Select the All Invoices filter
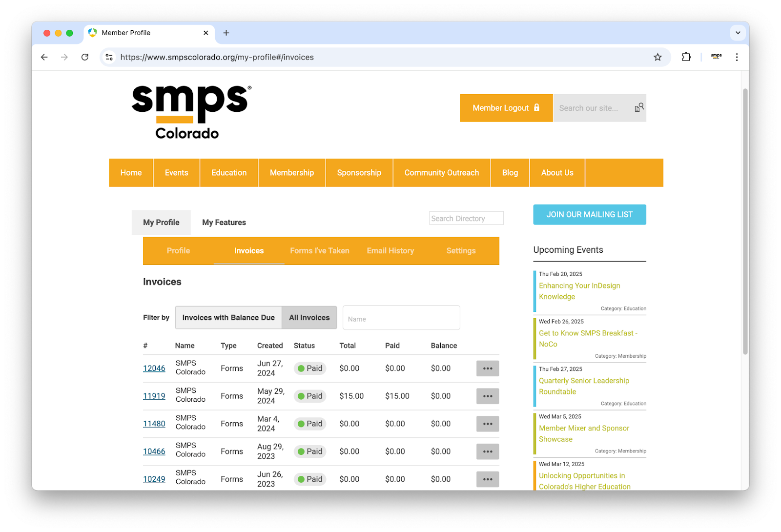The image size is (781, 532). tap(309, 317)
